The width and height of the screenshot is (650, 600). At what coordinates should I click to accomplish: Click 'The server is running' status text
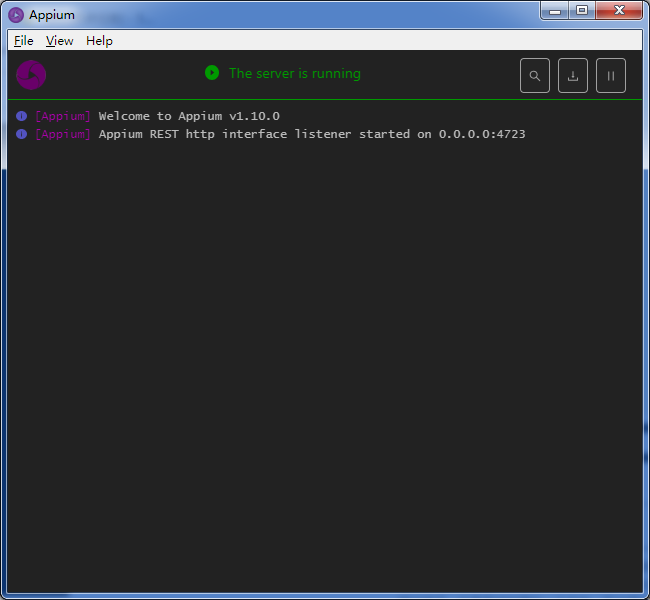coord(295,73)
